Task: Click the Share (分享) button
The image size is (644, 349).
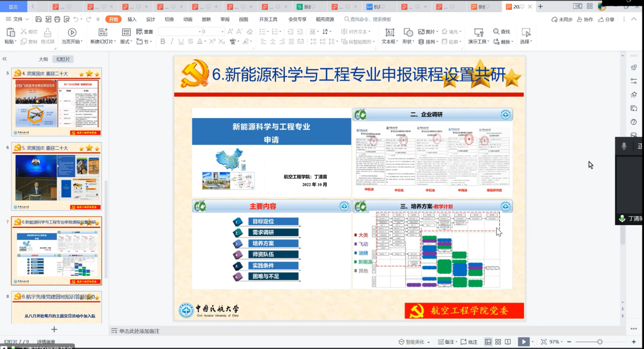Action: pos(606,19)
